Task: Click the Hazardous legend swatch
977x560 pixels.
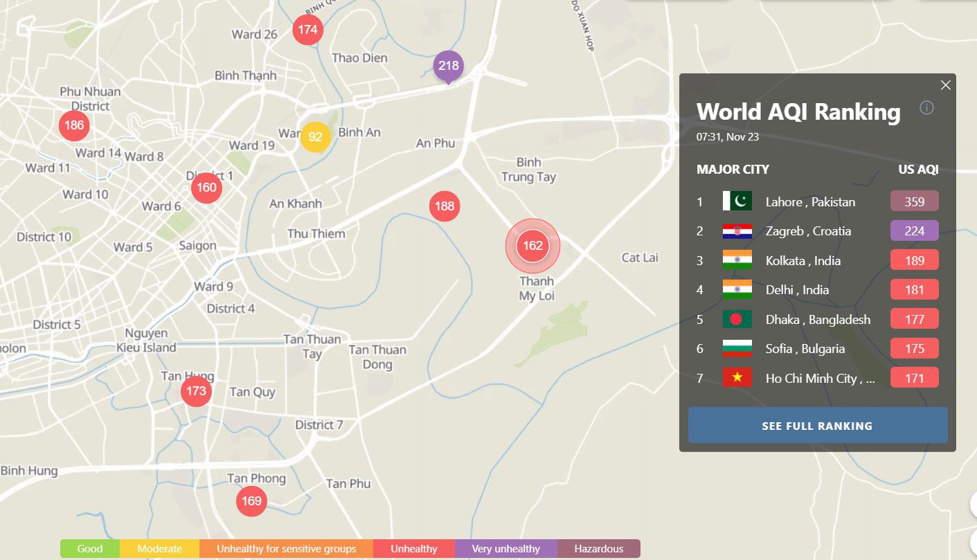Action: click(x=598, y=549)
